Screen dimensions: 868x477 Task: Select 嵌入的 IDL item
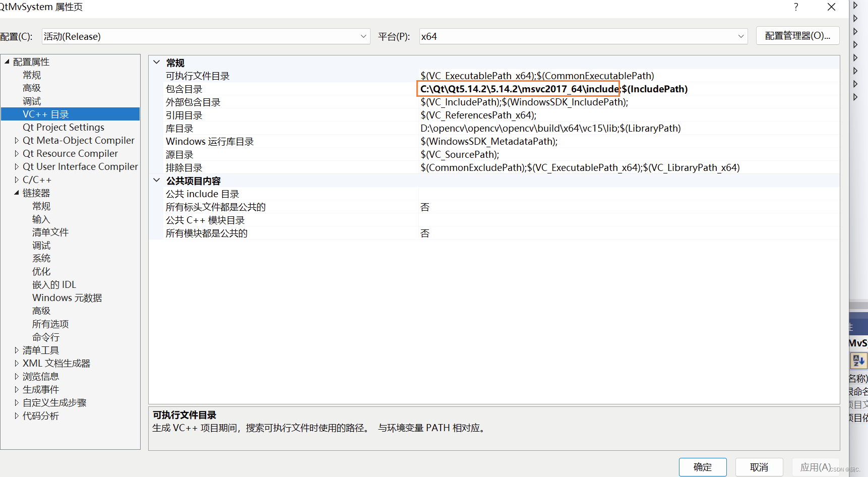coord(54,284)
